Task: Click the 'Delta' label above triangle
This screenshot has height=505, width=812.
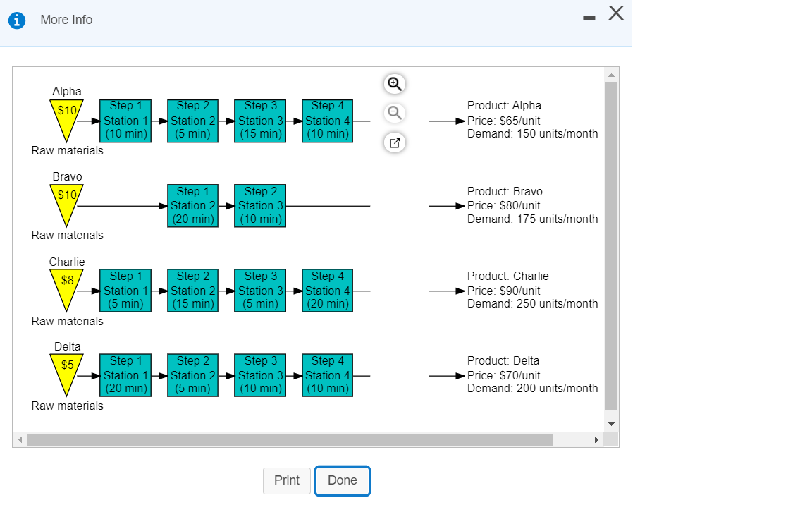Action: pos(68,346)
